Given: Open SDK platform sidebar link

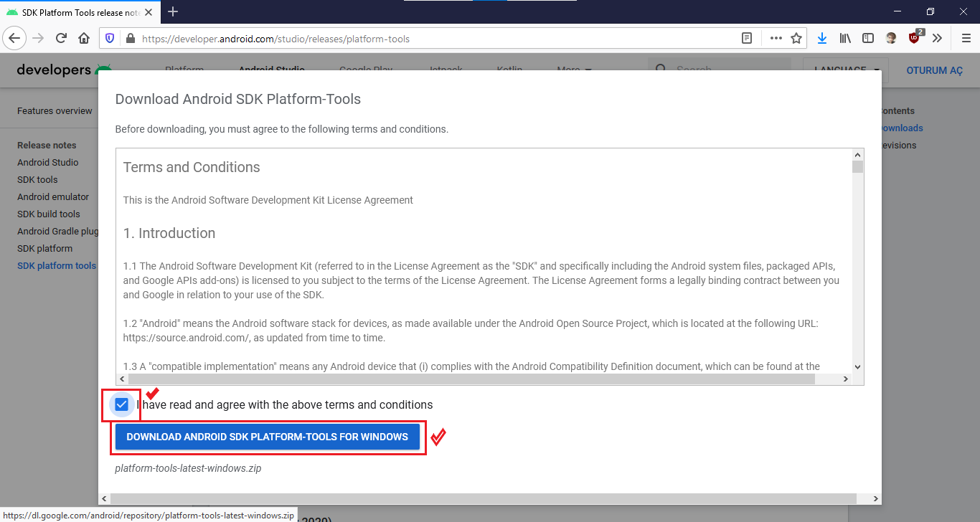Looking at the screenshot, I should click(x=44, y=249).
